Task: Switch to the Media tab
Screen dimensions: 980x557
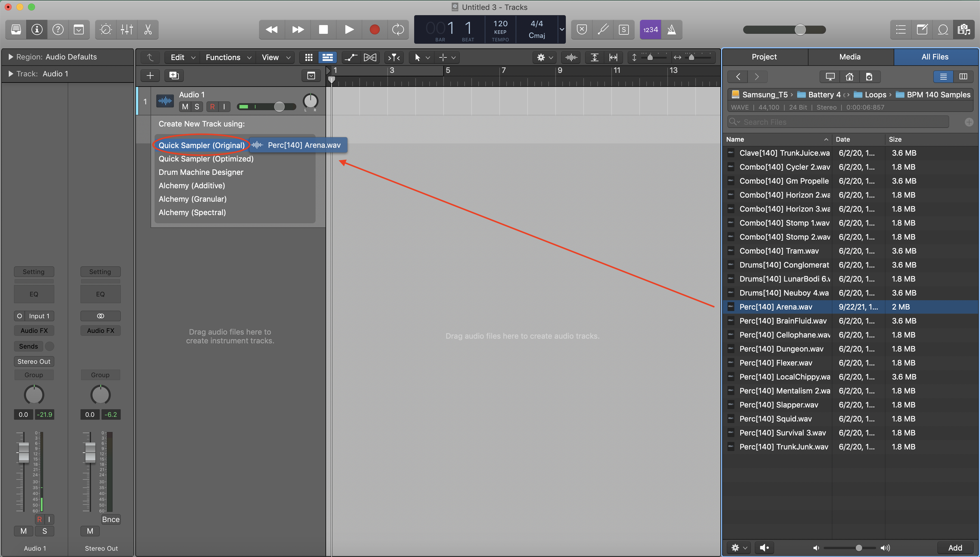Action: [850, 57]
